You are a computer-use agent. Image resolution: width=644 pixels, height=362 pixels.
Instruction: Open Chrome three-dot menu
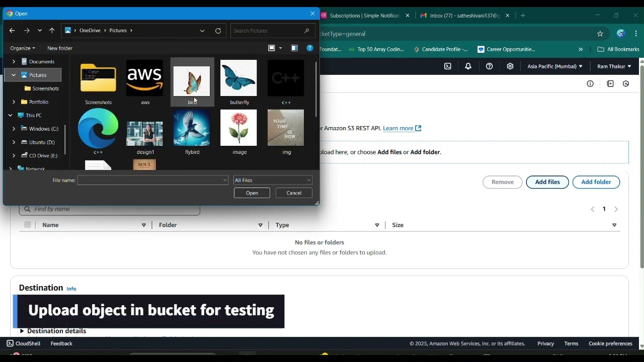(636, 34)
